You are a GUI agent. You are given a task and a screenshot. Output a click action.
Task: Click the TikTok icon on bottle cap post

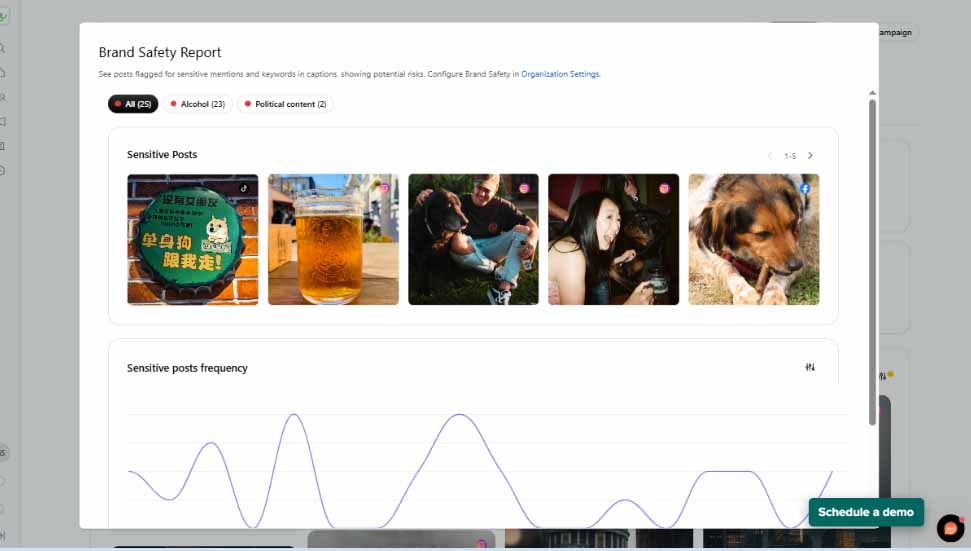click(x=244, y=188)
